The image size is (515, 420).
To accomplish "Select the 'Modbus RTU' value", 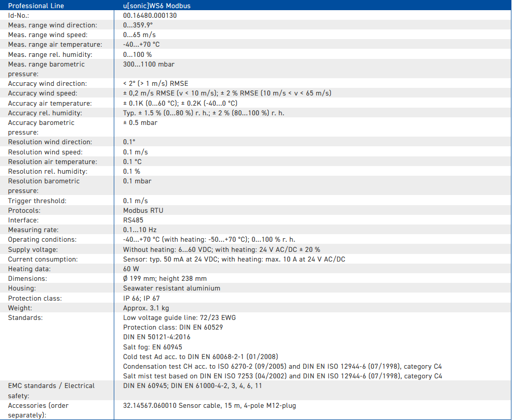I will [x=143, y=210].
